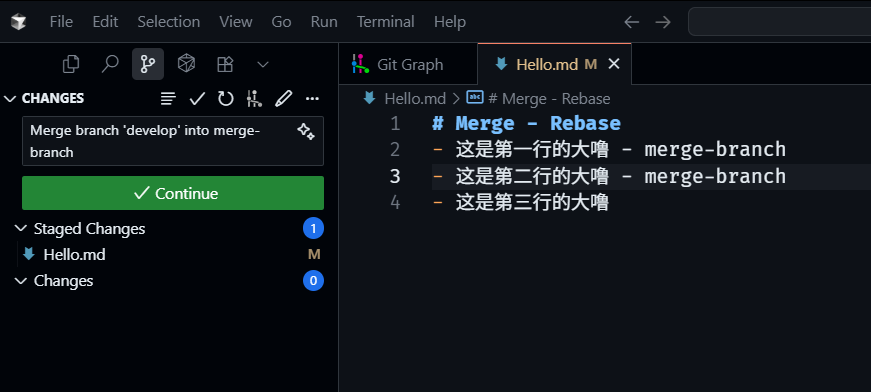Open the Extensions view icon

225,64
